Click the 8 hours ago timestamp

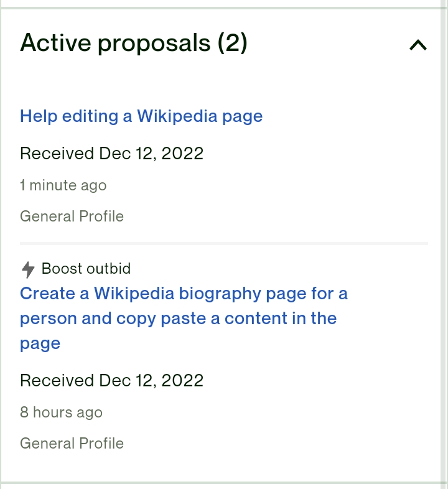click(61, 412)
